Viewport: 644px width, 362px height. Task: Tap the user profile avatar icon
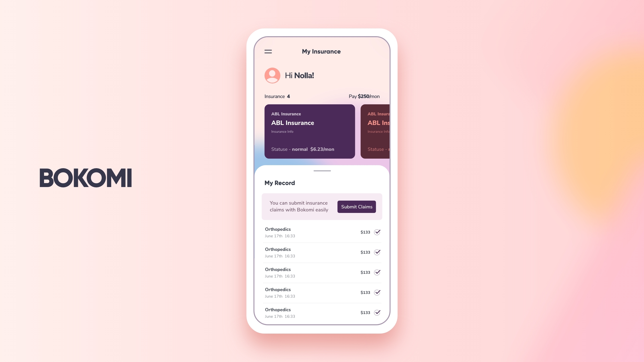(272, 76)
